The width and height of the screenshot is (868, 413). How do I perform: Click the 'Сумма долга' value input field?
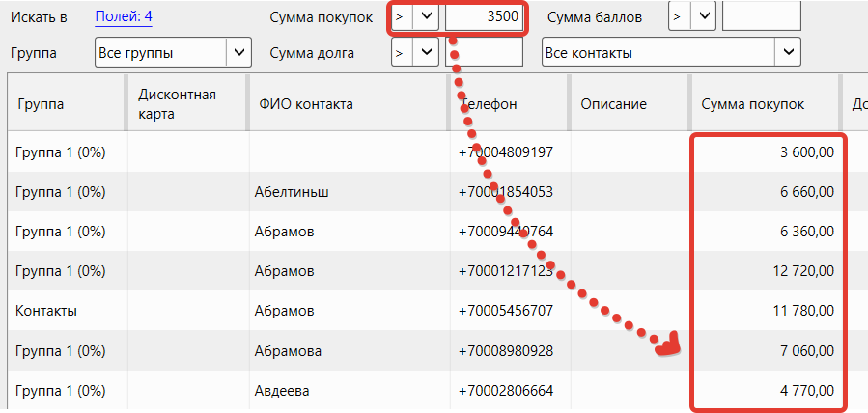pos(484,52)
